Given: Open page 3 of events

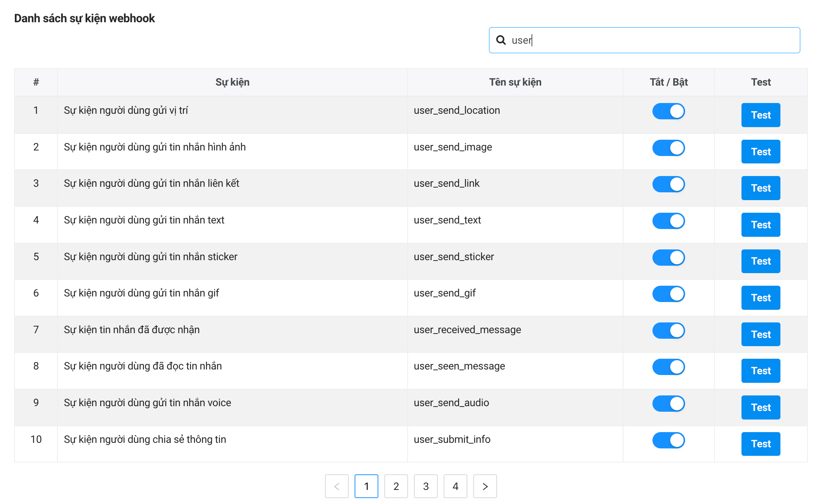Looking at the screenshot, I should (x=425, y=486).
